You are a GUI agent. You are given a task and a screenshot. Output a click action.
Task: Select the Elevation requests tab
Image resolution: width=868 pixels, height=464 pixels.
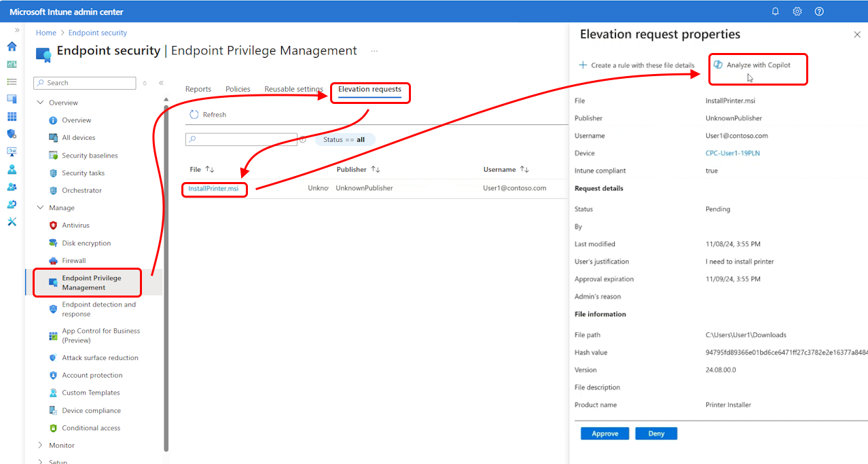(x=369, y=89)
